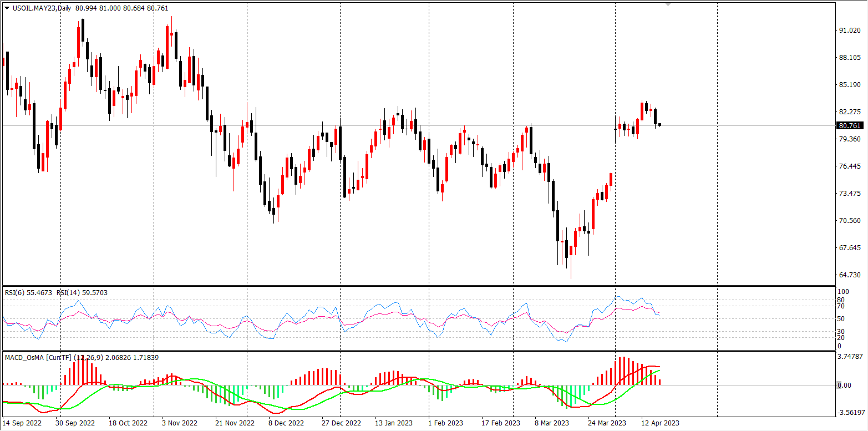Click the 67.645 price axis label
The width and height of the screenshot is (868, 431).
coord(850,248)
